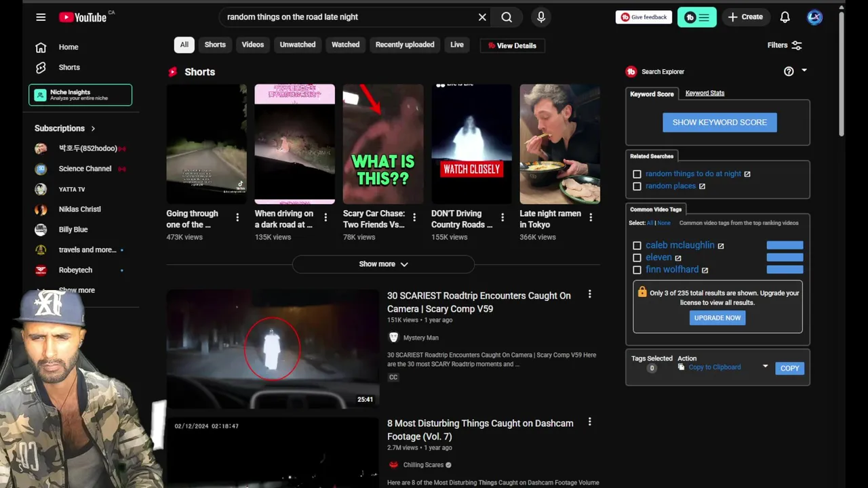
Task: Check 'random things to do at night' checkbox
Action: click(x=637, y=174)
